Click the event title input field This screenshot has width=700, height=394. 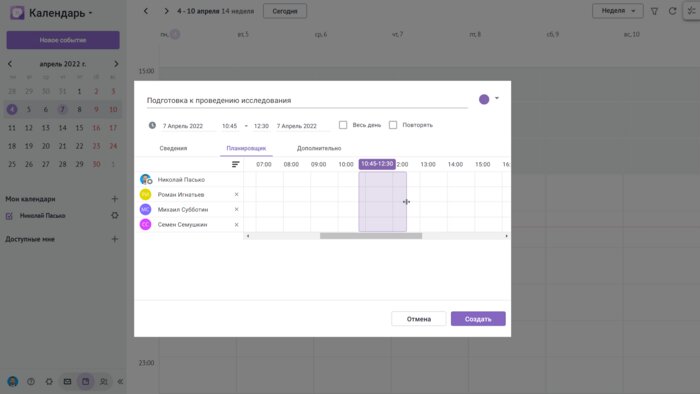307,100
